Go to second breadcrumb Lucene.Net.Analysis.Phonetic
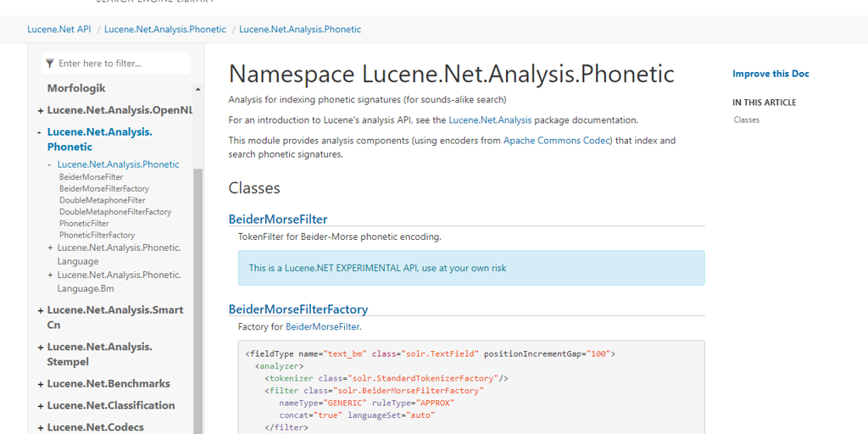This screenshot has width=868, height=434. pyautogui.click(x=164, y=29)
